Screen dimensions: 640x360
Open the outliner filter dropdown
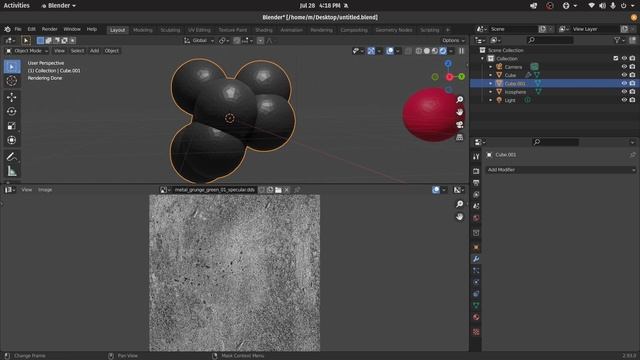tap(620, 40)
